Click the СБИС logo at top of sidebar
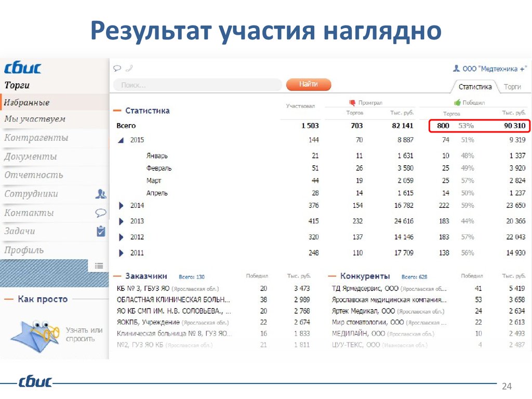The width and height of the screenshot is (532, 399). pyautogui.click(x=23, y=69)
